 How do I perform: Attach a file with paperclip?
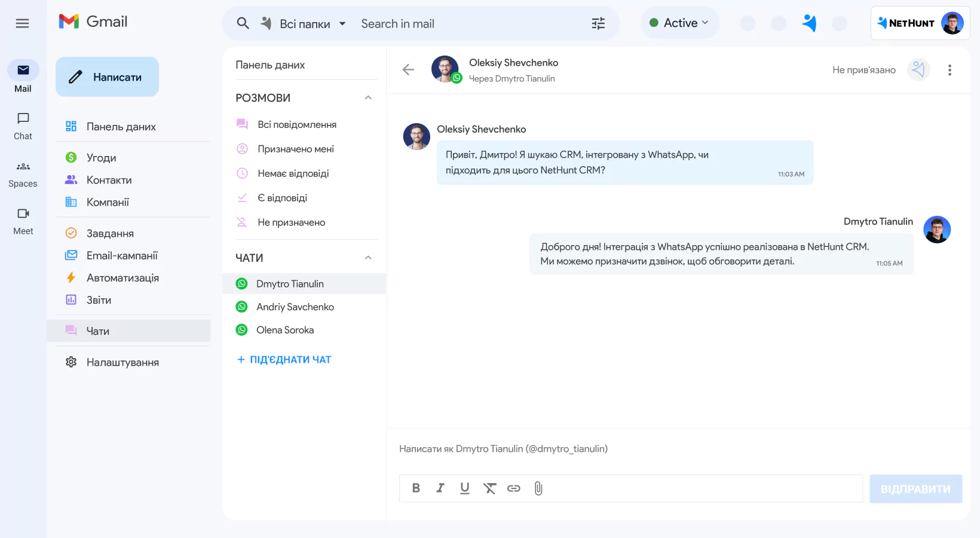click(538, 488)
